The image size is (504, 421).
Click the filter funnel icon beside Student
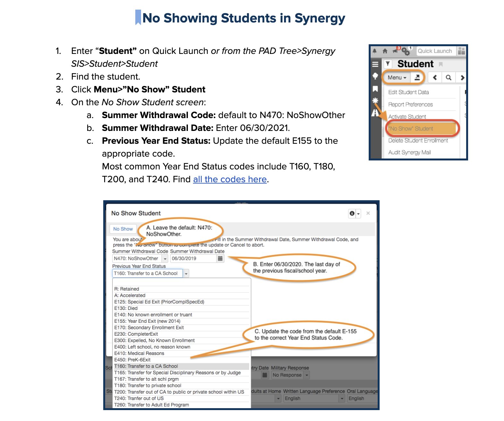click(x=388, y=64)
